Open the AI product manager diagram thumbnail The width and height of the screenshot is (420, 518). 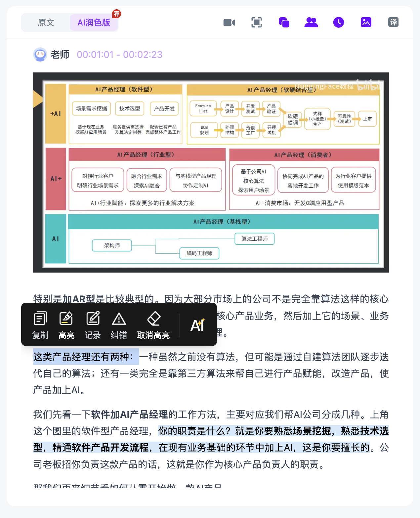click(211, 172)
